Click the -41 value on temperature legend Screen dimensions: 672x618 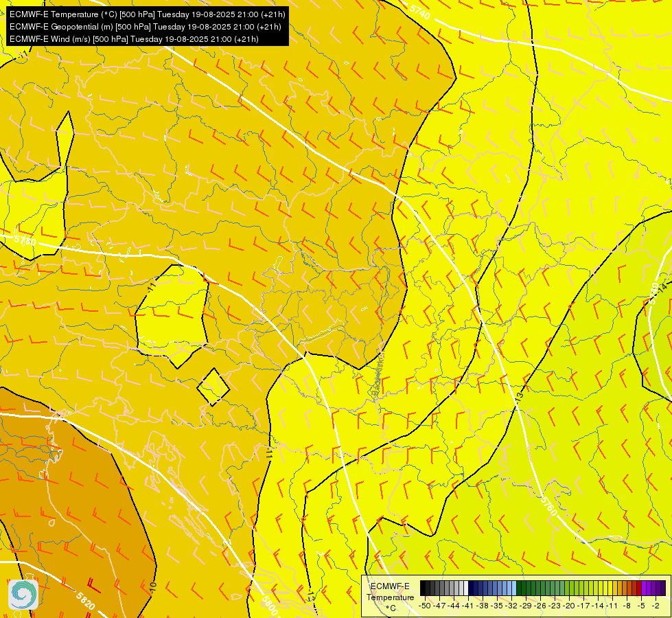coord(468,606)
